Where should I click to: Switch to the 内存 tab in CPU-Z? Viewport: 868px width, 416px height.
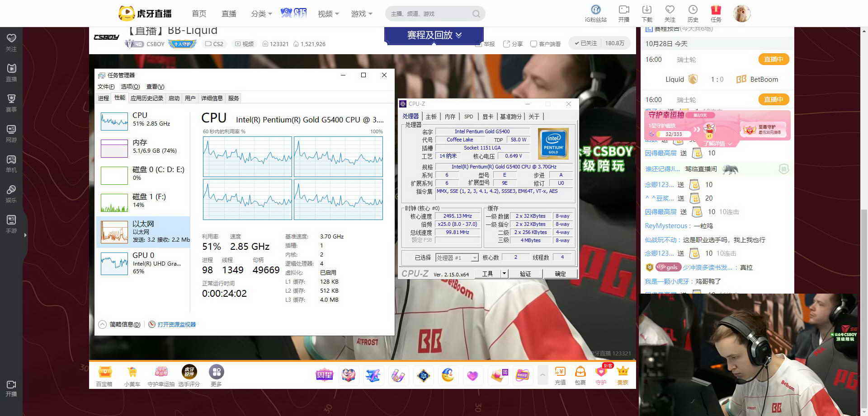point(450,117)
